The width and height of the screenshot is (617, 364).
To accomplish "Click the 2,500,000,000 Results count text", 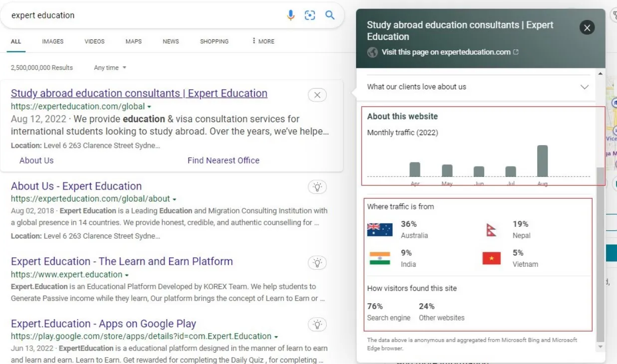I will 42,68.
